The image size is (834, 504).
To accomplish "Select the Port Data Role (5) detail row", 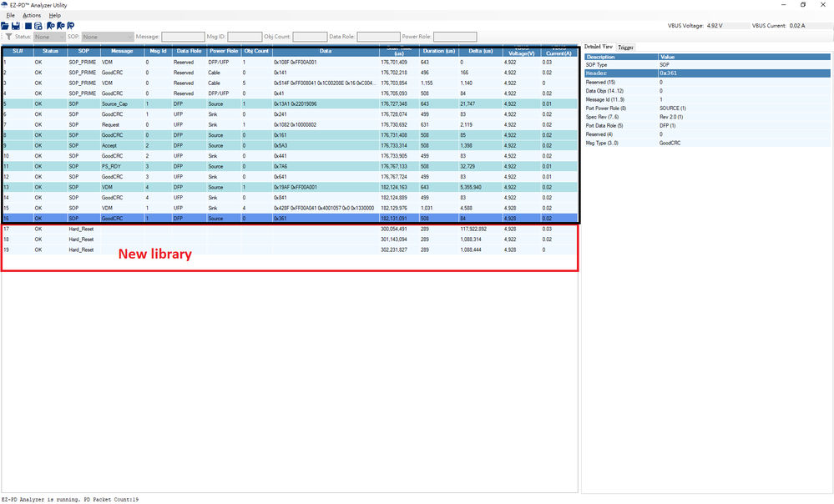I will click(x=707, y=125).
